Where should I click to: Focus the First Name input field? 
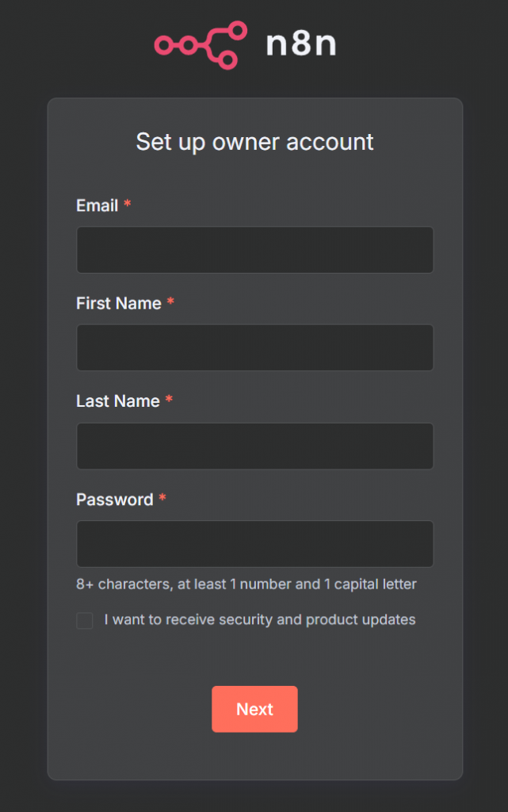(x=254, y=347)
